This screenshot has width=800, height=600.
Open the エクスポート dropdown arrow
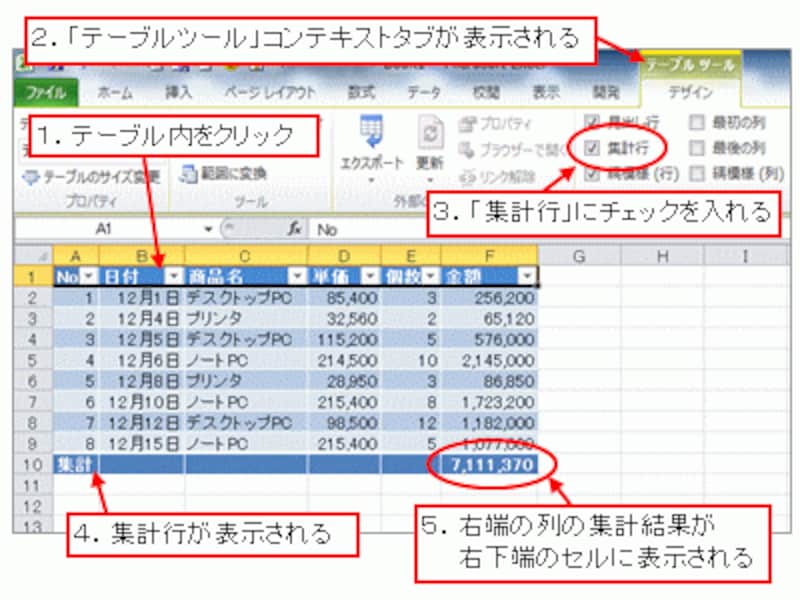[371, 180]
